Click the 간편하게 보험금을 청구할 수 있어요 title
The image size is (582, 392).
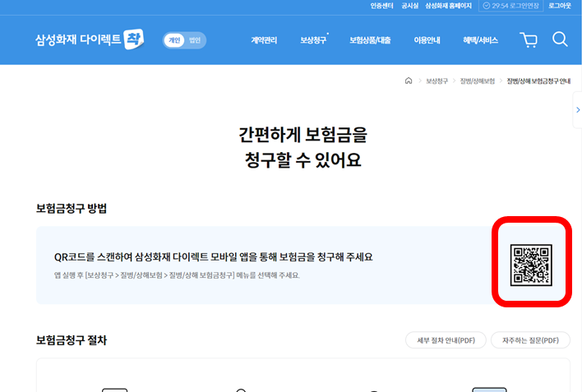[303, 147]
